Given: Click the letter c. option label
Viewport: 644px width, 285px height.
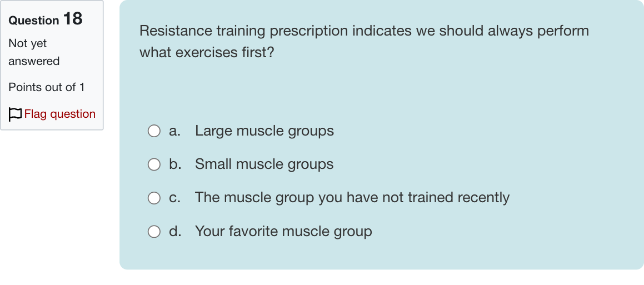Looking at the screenshot, I should pyautogui.click(x=175, y=198).
